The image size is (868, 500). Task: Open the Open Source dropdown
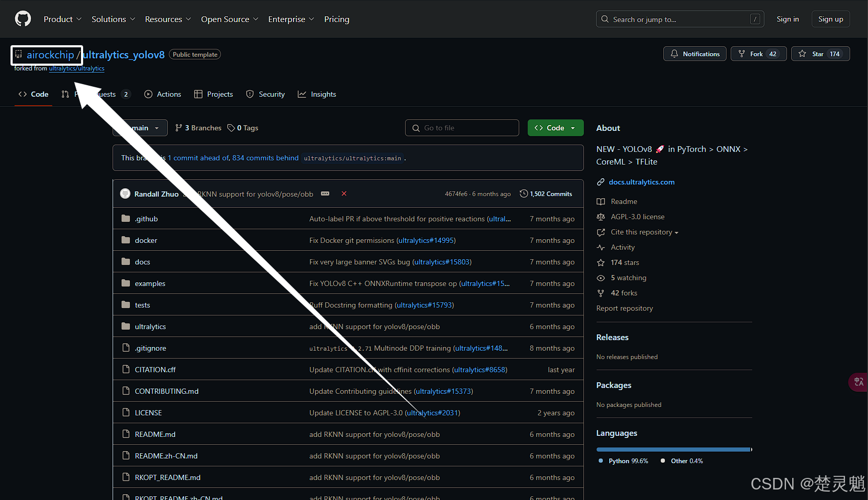pyautogui.click(x=229, y=19)
